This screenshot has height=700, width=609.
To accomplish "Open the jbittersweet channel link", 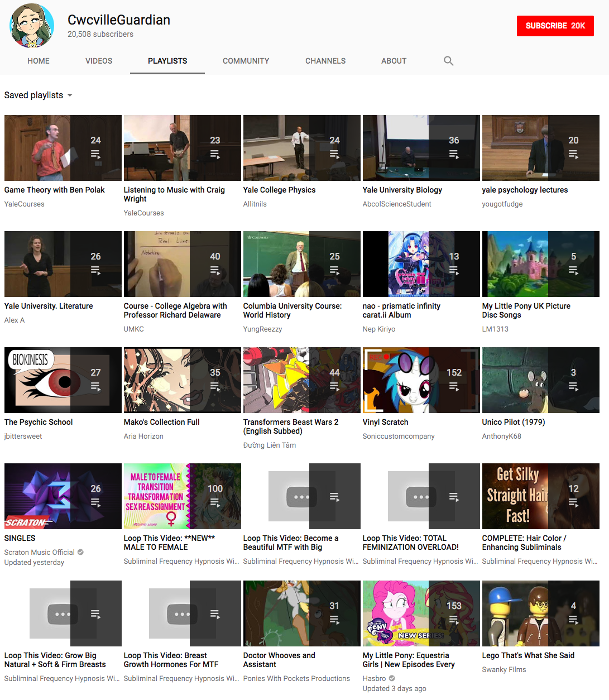I will (23, 436).
